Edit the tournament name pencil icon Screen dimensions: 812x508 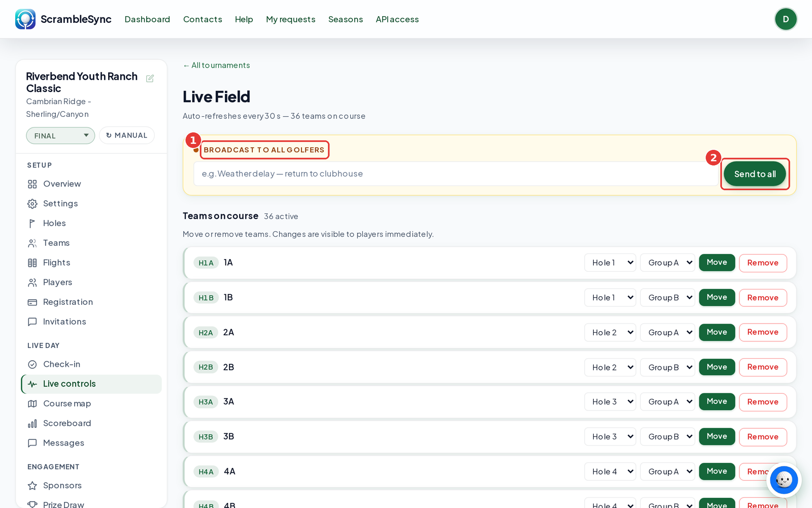pyautogui.click(x=150, y=78)
